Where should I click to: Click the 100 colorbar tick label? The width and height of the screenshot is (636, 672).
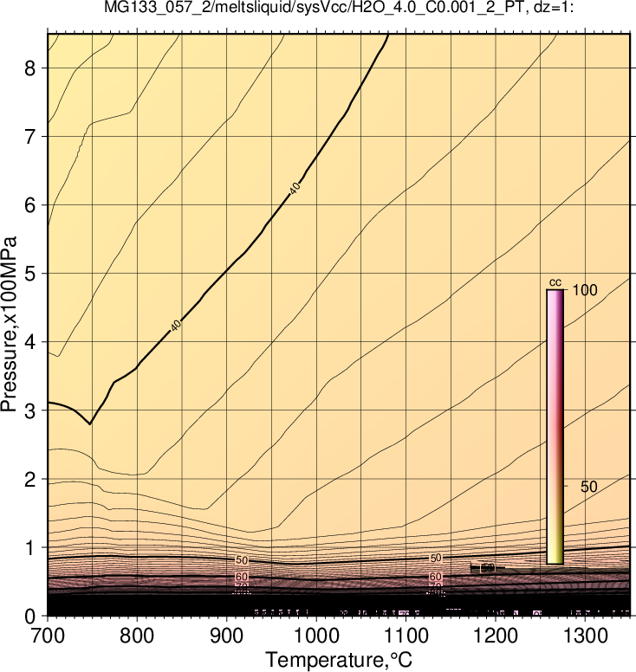(585, 291)
